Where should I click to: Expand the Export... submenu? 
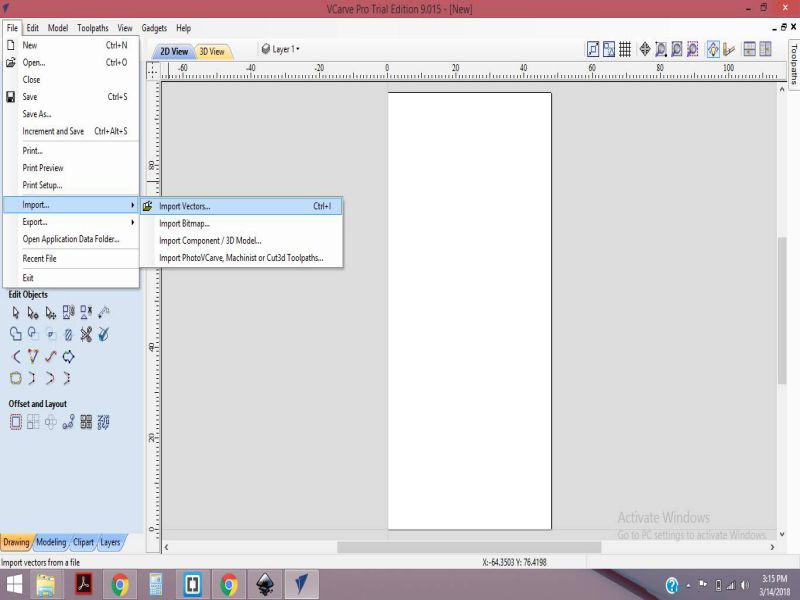[x=71, y=222]
